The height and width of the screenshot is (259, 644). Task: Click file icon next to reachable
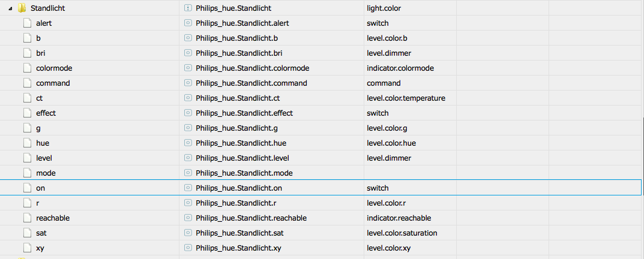pyautogui.click(x=27, y=218)
